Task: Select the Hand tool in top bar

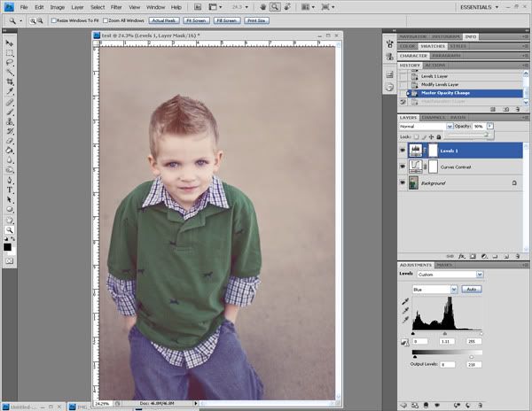Action: pyautogui.click(x=264, y=7)
